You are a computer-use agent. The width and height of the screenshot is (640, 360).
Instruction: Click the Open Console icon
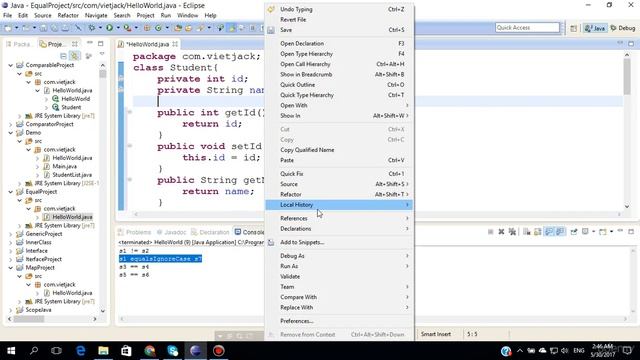603,232
